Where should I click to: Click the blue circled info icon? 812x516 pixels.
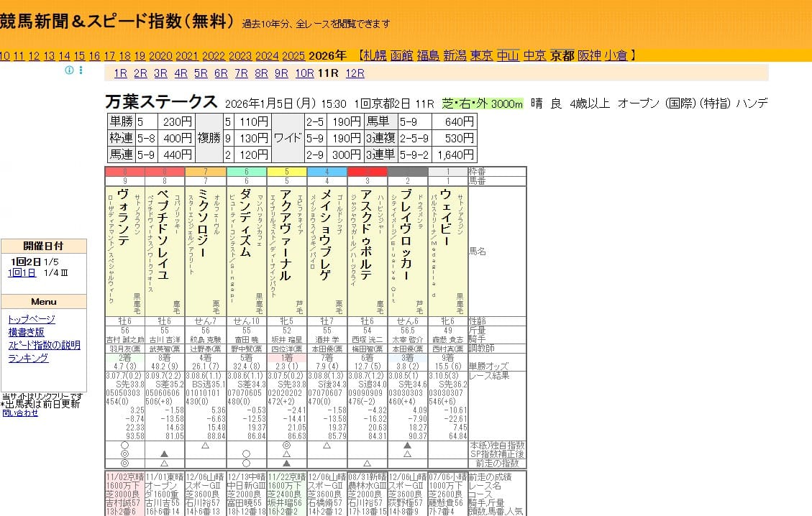pos(68,71)
